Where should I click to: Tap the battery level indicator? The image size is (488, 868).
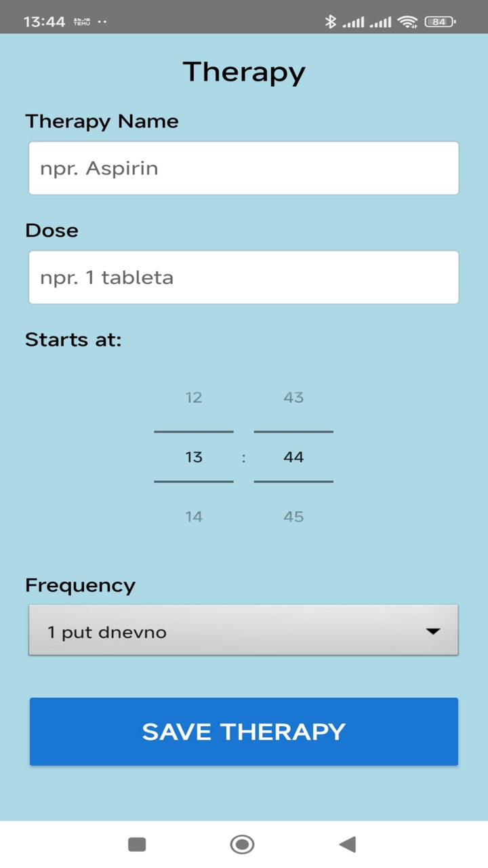pyautogui.click(x=439, y=22)
